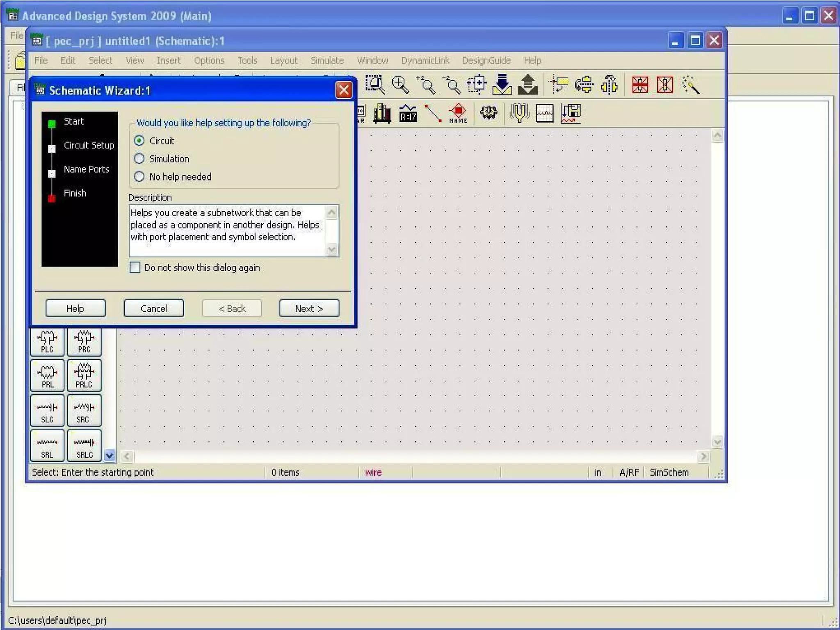
Task: Expand component palette with down arrow
Action: (109, 455)
